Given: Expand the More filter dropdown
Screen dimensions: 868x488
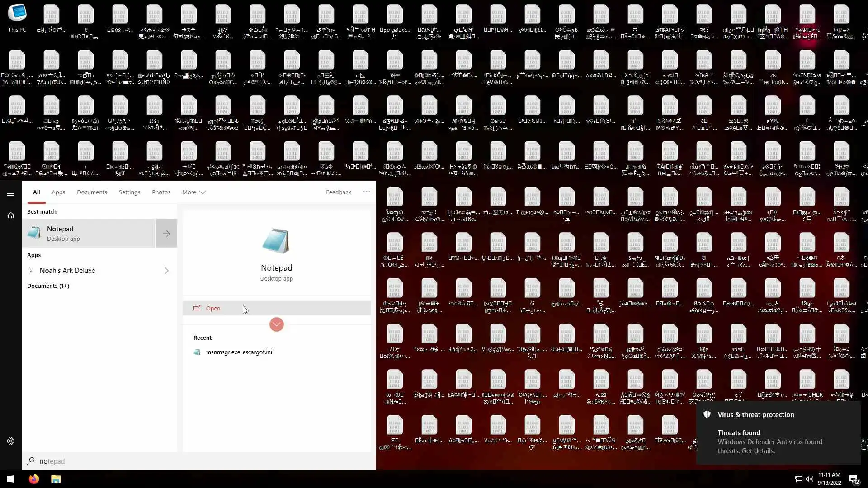Looking at the screenshot, I should point(194,192).
